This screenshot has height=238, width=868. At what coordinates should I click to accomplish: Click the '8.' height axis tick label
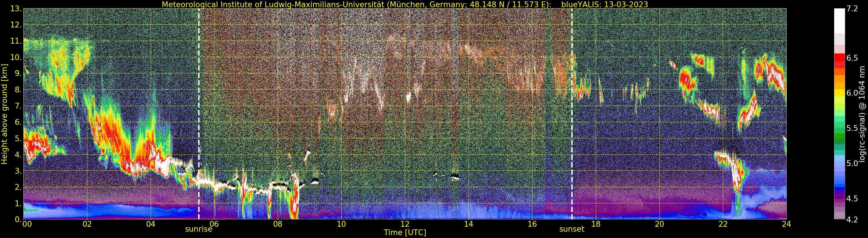pos(18,90)
